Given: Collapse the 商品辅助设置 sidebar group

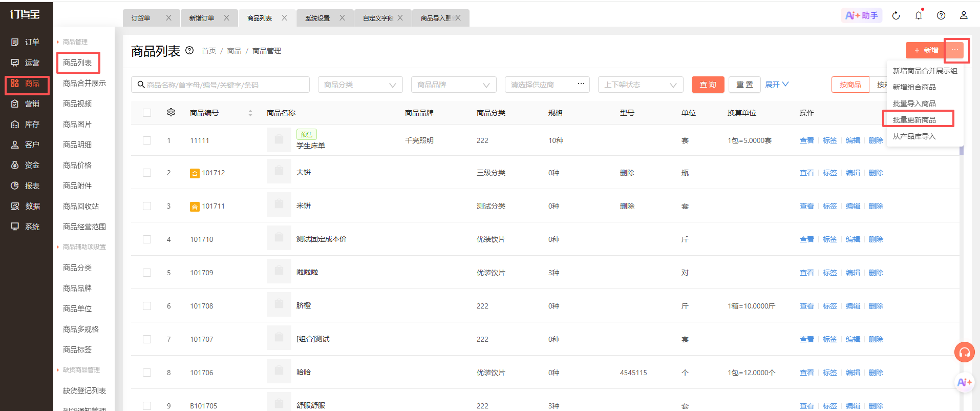Looking at the screenshot, I should click(x=81, y=247).
